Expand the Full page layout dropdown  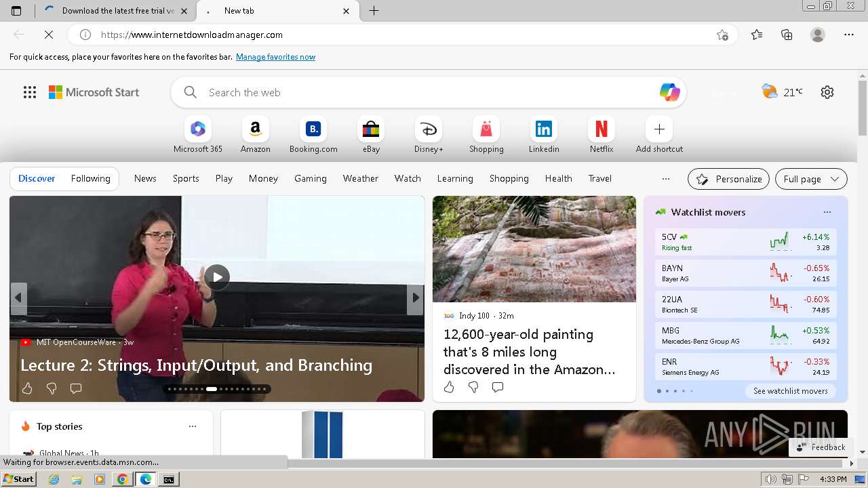pos(811,179)
